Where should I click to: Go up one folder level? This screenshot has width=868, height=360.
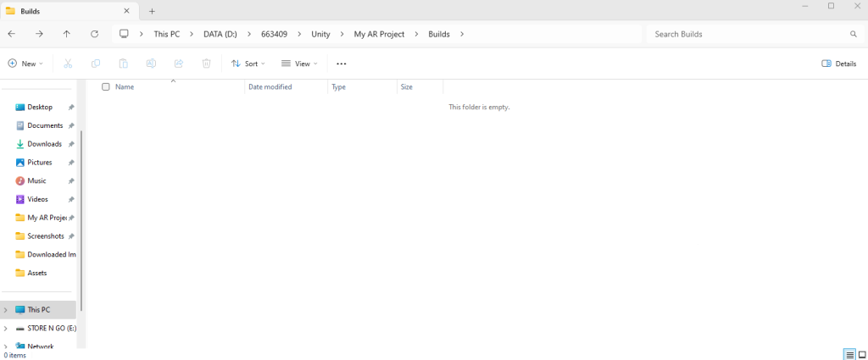point(67,34)
